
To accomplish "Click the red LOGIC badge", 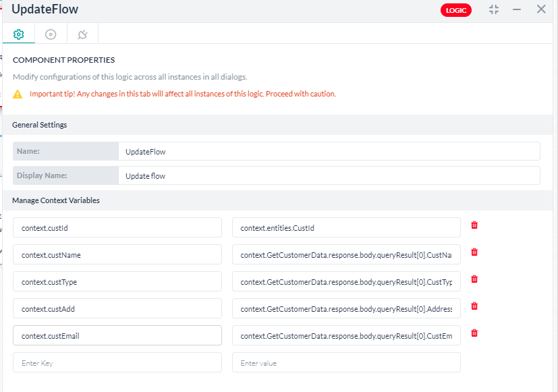I will [x=455, y=10].
